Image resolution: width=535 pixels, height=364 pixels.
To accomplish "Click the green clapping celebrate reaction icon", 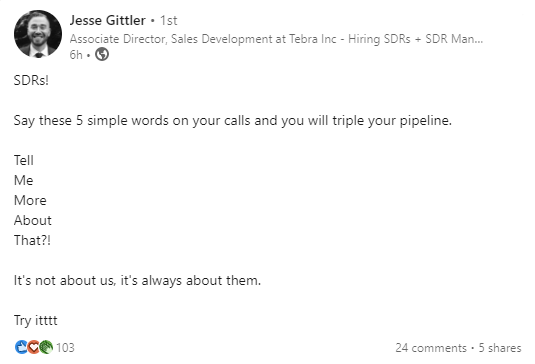I will click(x=46, y=347).
